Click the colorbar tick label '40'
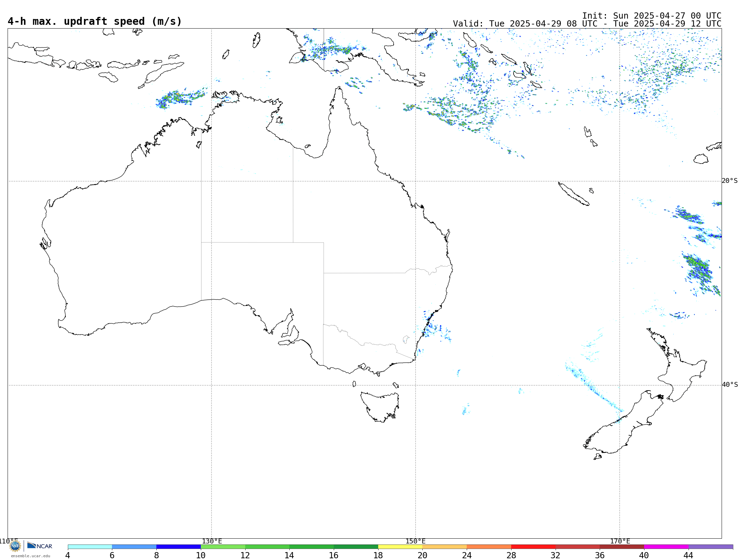The image size is (744, 560). coord(644,555)
